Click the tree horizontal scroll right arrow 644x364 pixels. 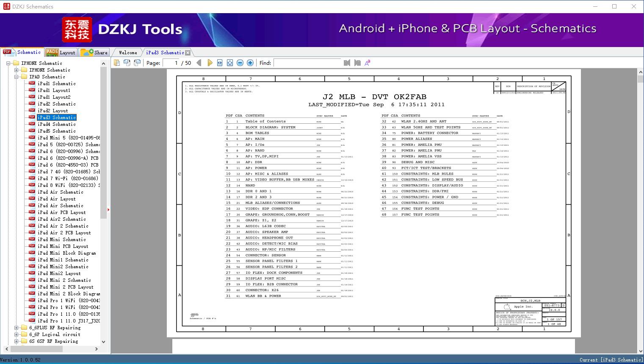[97, 349]
